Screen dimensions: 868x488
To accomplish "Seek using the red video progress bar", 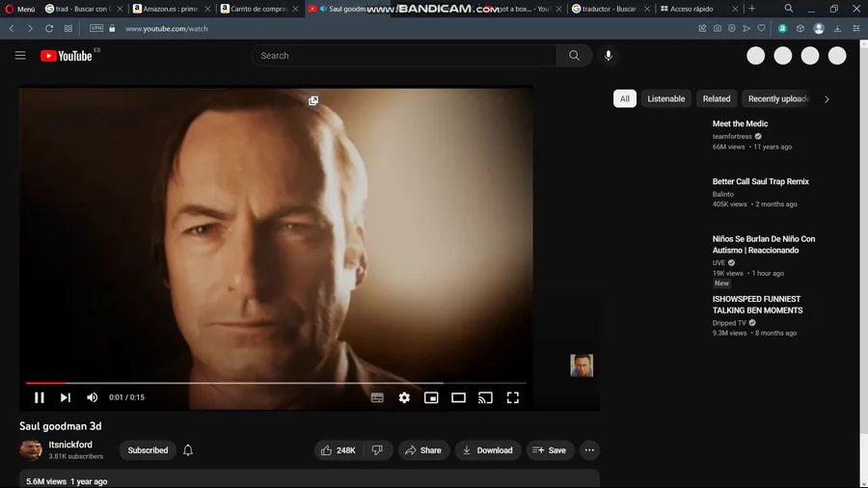I will [x=276, y=383].
